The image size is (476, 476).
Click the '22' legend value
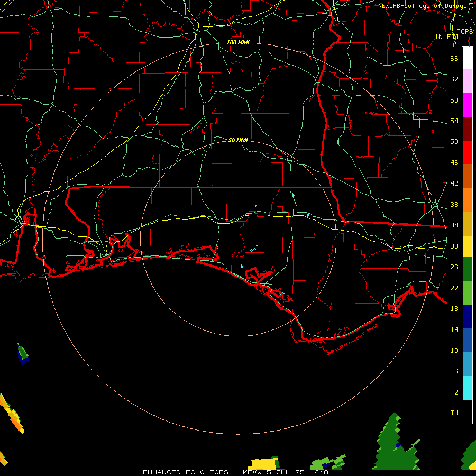click(x=454, y=288)
